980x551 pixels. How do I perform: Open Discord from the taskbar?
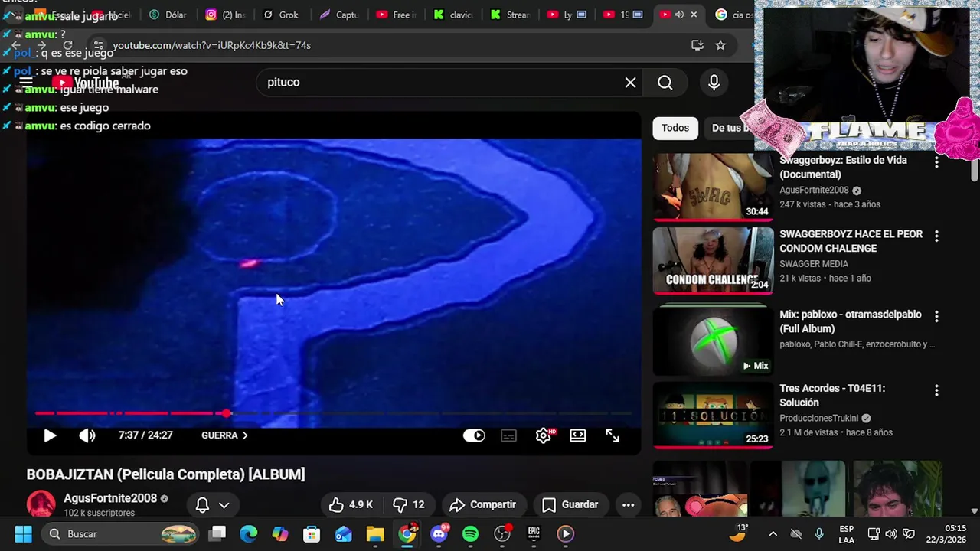(439, 534)
